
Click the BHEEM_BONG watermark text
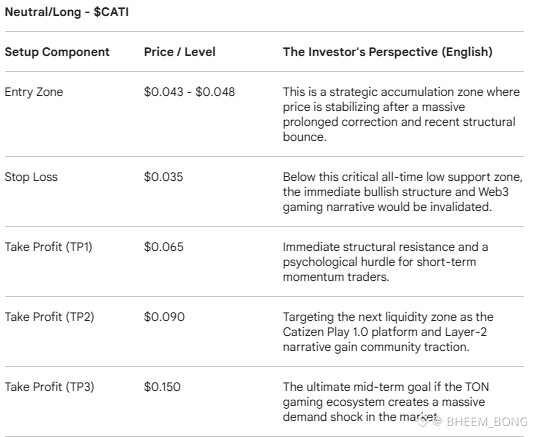pyautogui.click(x=487, y=422)
